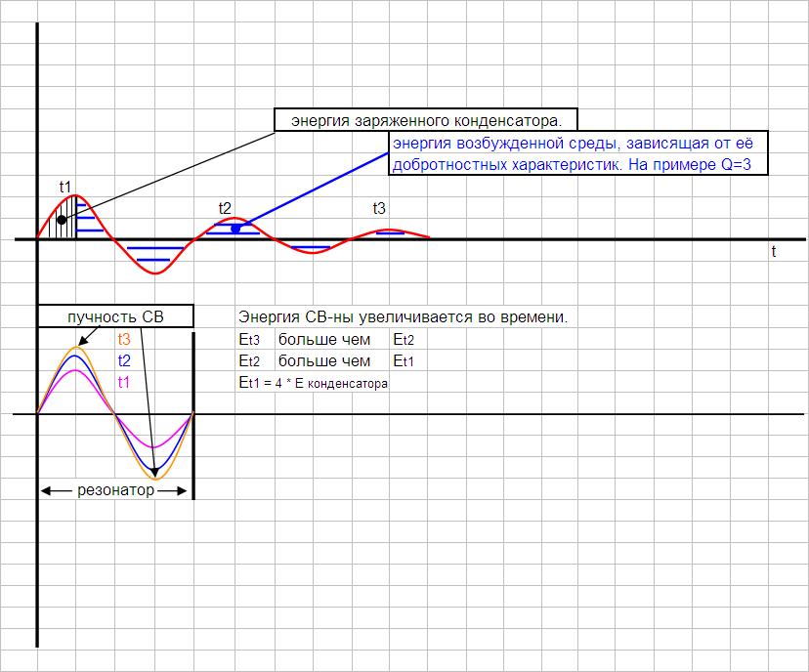809x672 pixels.
Task: Click the 'Et3 больше чем Et2' line
Action: tap(326, 339)
